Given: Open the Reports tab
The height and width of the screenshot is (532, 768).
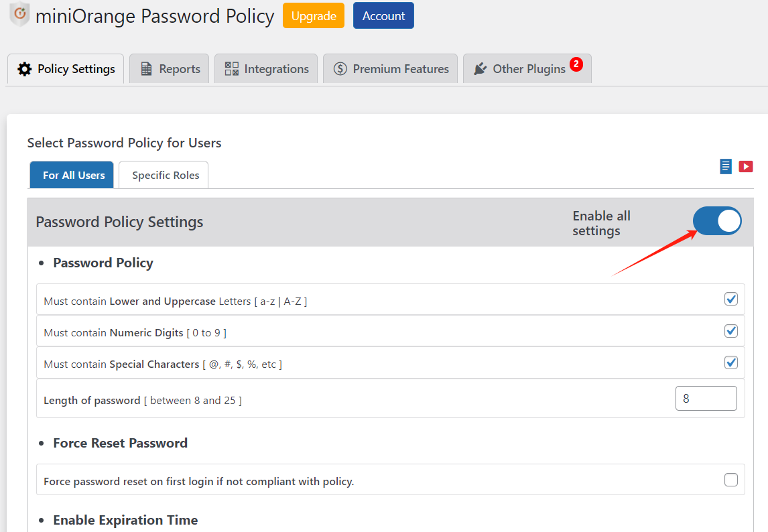Looking at the screenshot, I should click(x=169, y=68).
